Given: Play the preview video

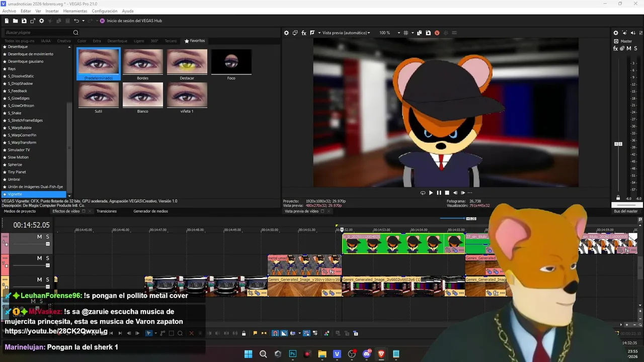Looking at the screenshot, I should [x=431, y=193].
